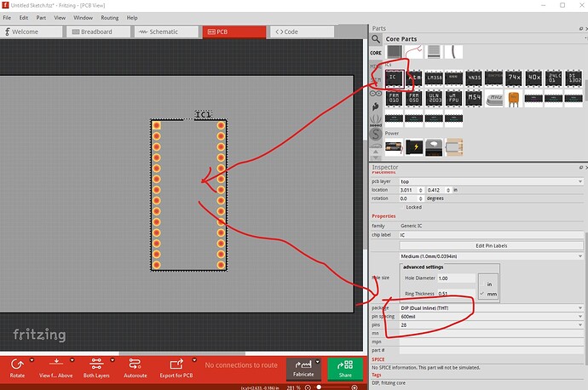Choose the DS1302 chip part
This screenshot has width=588, height=390.
pyautogui.click(x=573, y=78)
